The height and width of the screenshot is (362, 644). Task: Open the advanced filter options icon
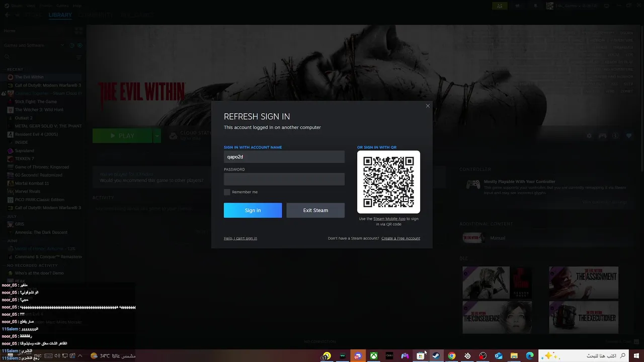click(x=78, y=58)
